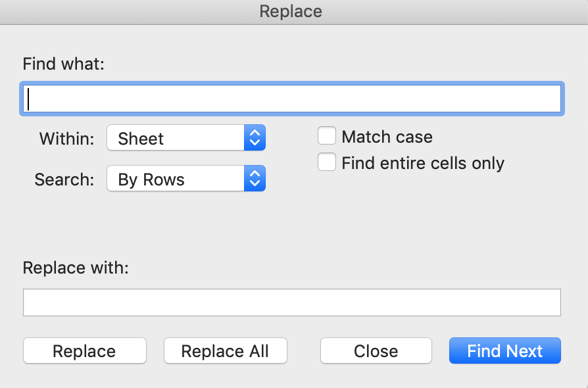Viewport: 588px width, 388px height.
Task: Click the Search: label
Action: (64, 180)
